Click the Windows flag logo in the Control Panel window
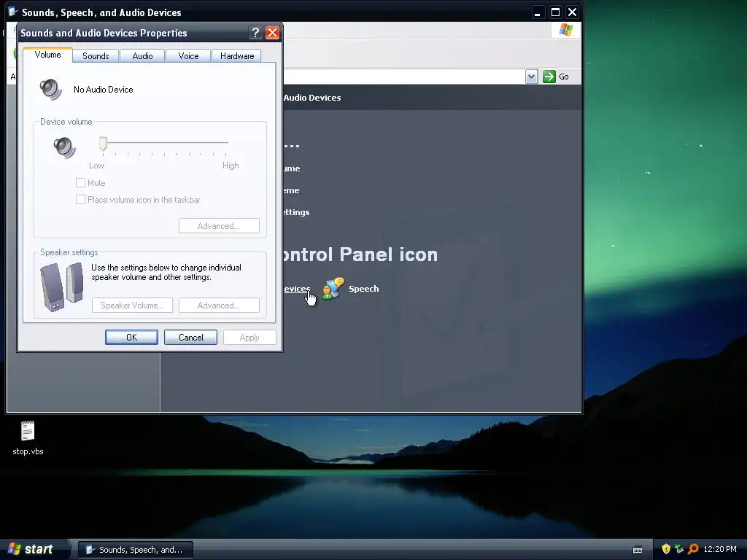Screen dimensions: 747x560 [x=566, y=30]
